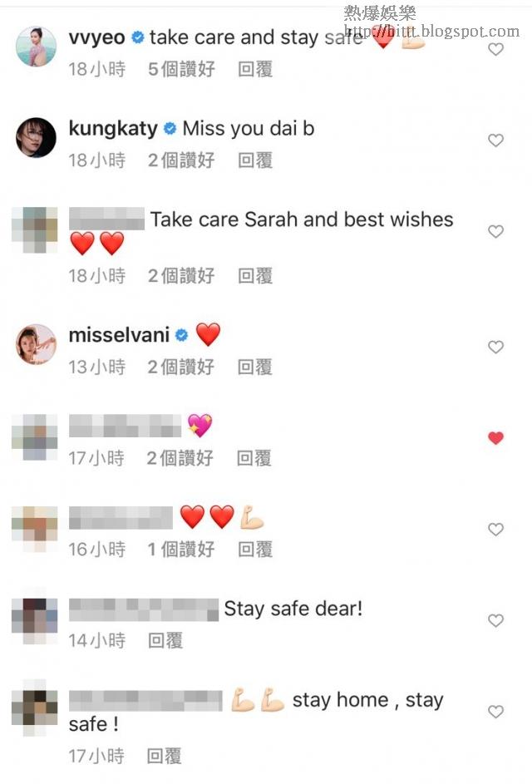This screenshot has width=532, height=784.
Task: View 2 likes on misselvani's comment
Action: pos(181,367)
